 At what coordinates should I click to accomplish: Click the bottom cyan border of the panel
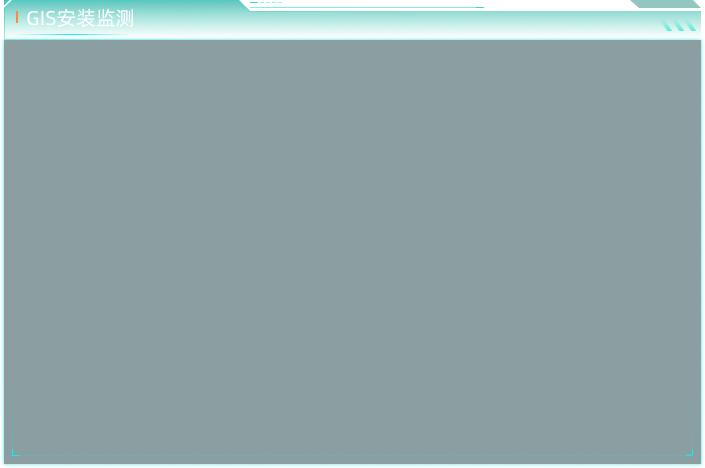352,465
